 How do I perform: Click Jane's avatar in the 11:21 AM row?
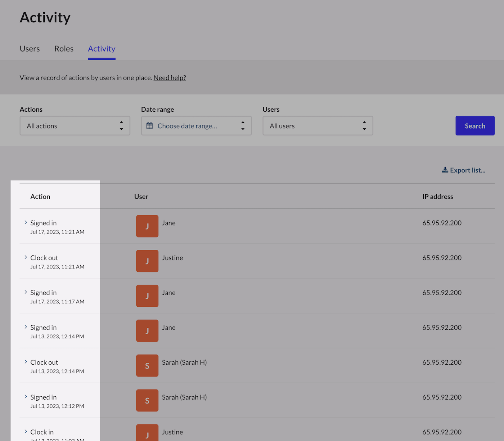147,226
